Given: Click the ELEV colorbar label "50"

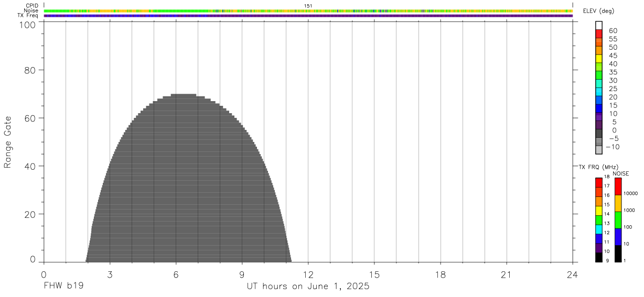Looking at the screenshot, I should pos(613,48).
